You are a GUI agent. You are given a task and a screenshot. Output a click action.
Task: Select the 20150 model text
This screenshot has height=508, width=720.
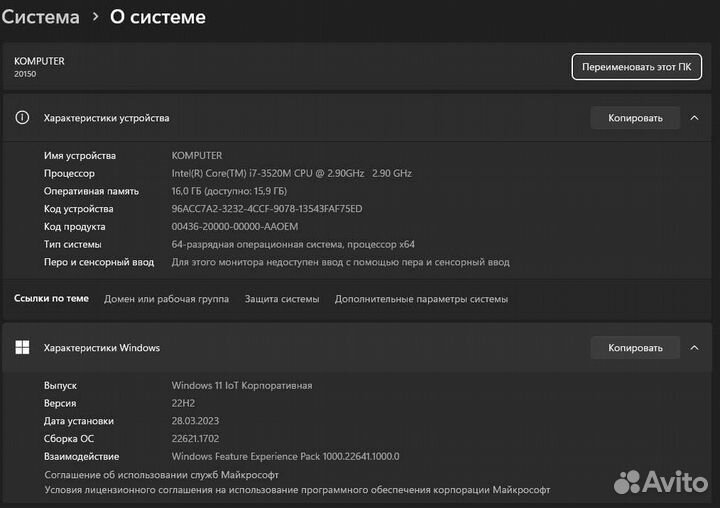[x=25, y=74]
